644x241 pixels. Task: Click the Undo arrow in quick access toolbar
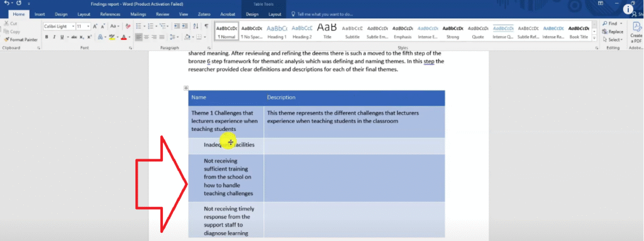pos(6,3)
